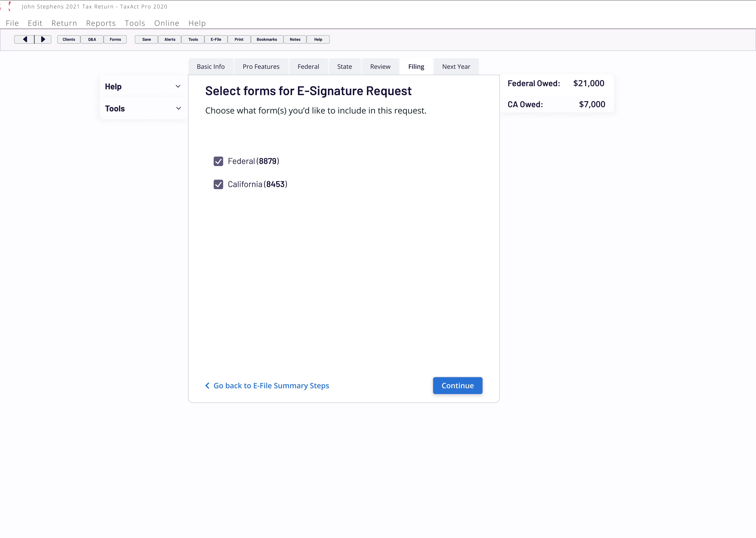This screenshot has height=538, width=756.
Task: Switch to the Basic Info tab
Action: point(211,67)
